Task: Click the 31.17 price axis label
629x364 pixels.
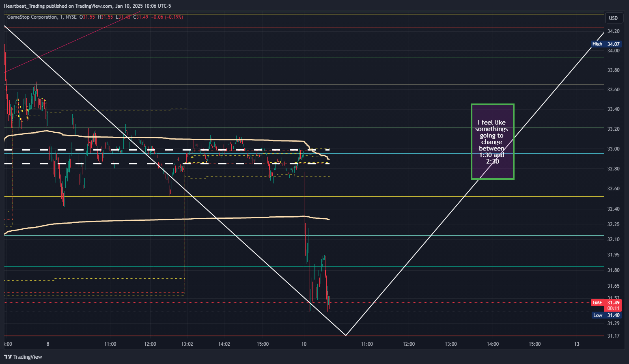Action: 613,336
